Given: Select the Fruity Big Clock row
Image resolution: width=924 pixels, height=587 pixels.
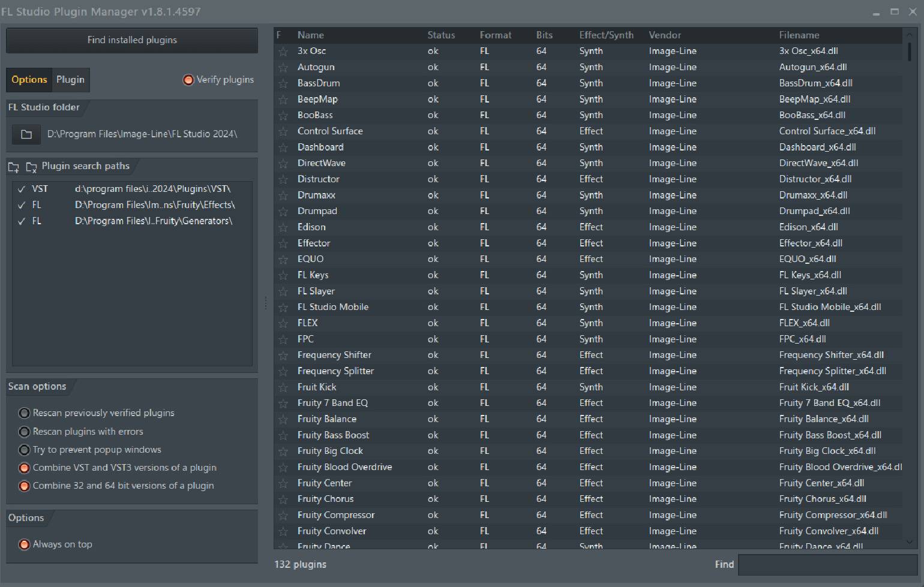Looking at the screenshot, I should tap(588, 451).
